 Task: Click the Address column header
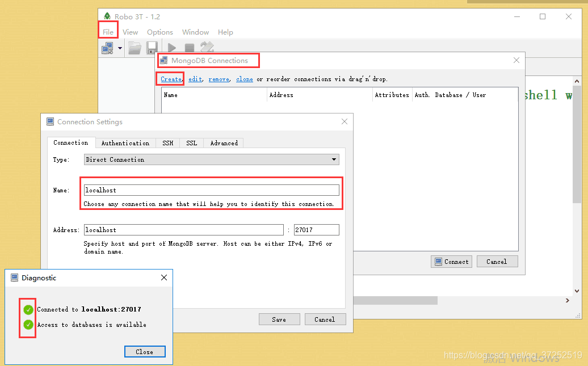point(320,95)
